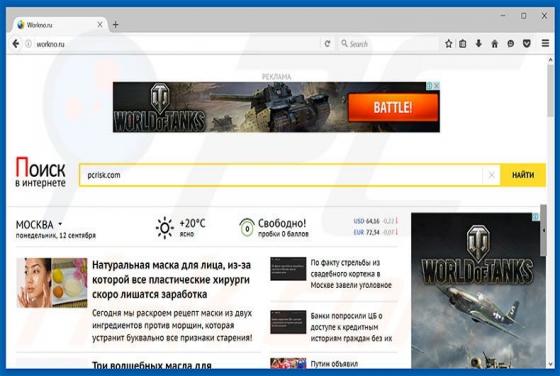Bookmark this page with the star icon
The height and width of the screenshot is (376, 560).
[449, 44]
